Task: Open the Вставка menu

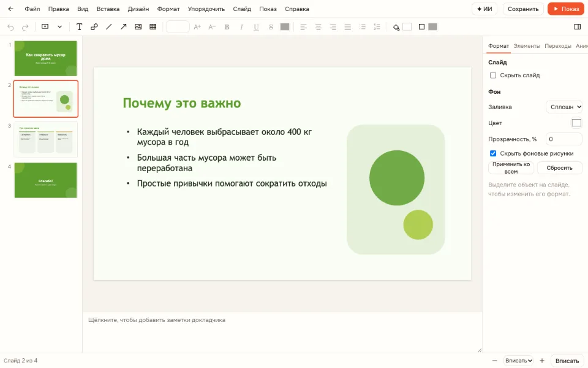Action: [108, 9]
